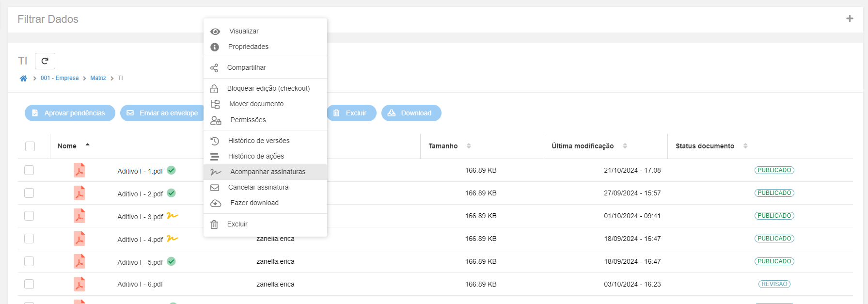Click the Filtrar Dados panel title
The image size is (868, 304).
pyautogui.click(x=48, y=19)
